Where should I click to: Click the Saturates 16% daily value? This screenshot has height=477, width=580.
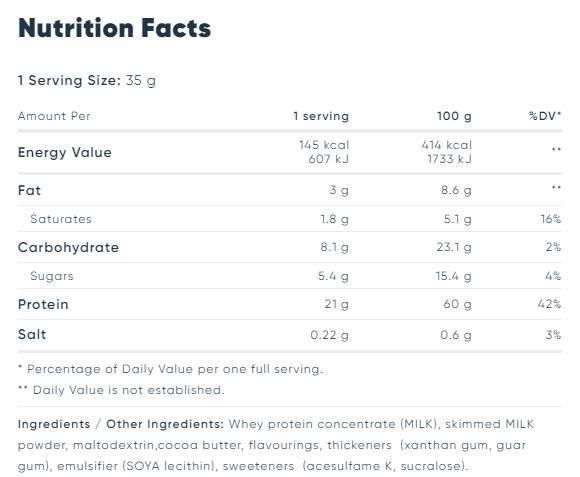(x=551, y=219)
